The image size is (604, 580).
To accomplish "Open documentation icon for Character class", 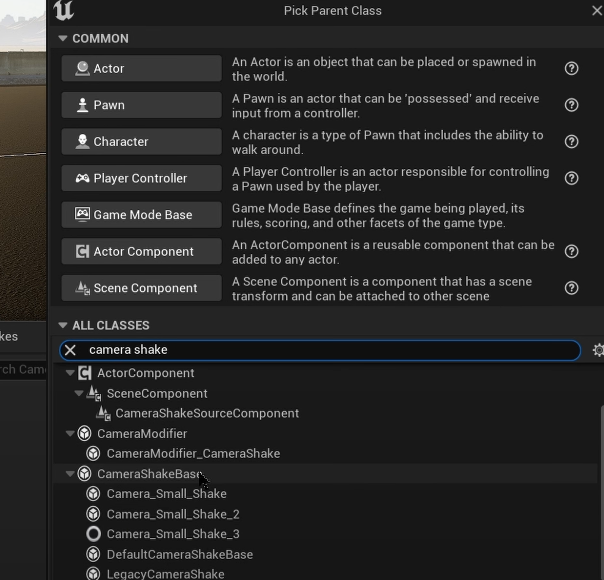I will point(572,142).
